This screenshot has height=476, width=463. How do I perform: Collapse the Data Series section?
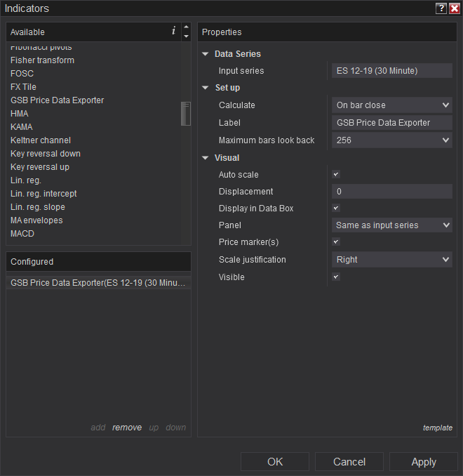(206, 54)
